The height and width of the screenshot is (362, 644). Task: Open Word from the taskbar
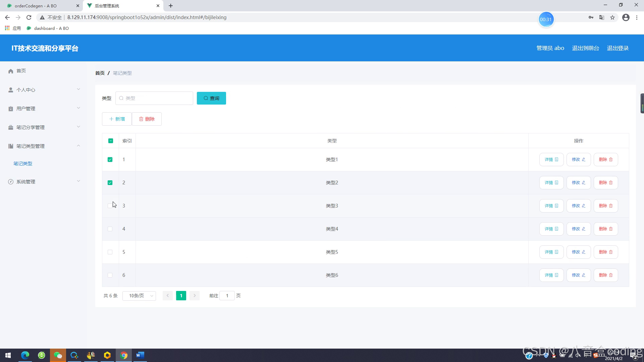click(x=140, y=355)
